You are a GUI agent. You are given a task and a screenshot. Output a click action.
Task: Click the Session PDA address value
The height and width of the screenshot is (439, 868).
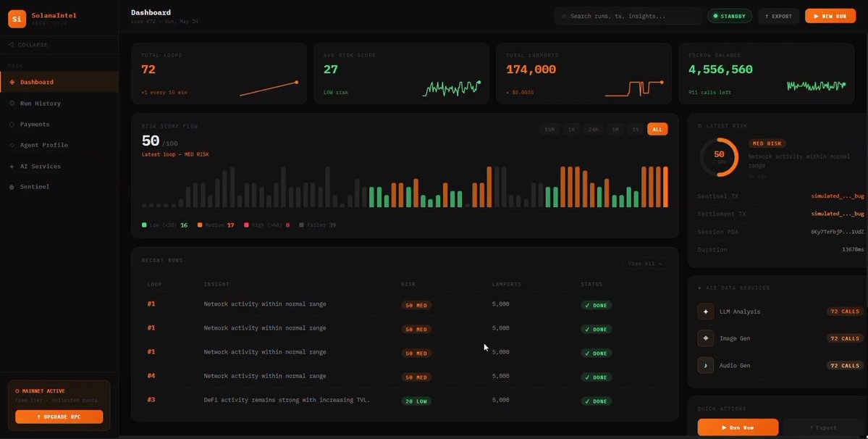click(837, 232)
